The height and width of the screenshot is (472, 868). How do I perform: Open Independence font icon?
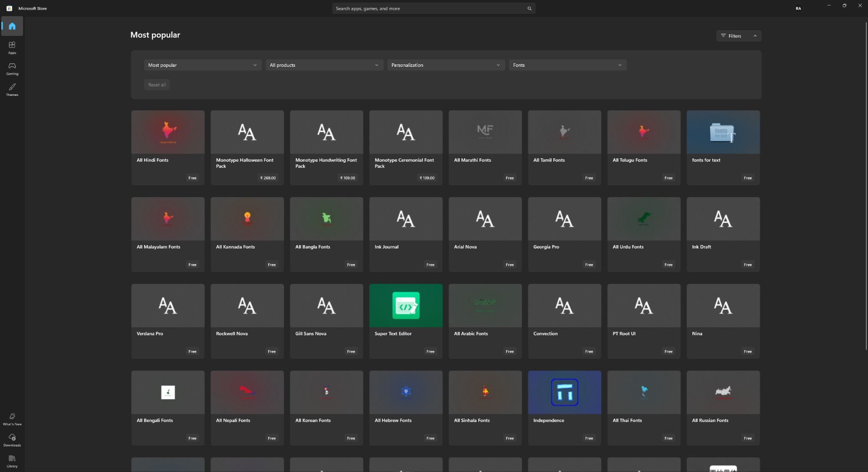click(x=565, y=392)
